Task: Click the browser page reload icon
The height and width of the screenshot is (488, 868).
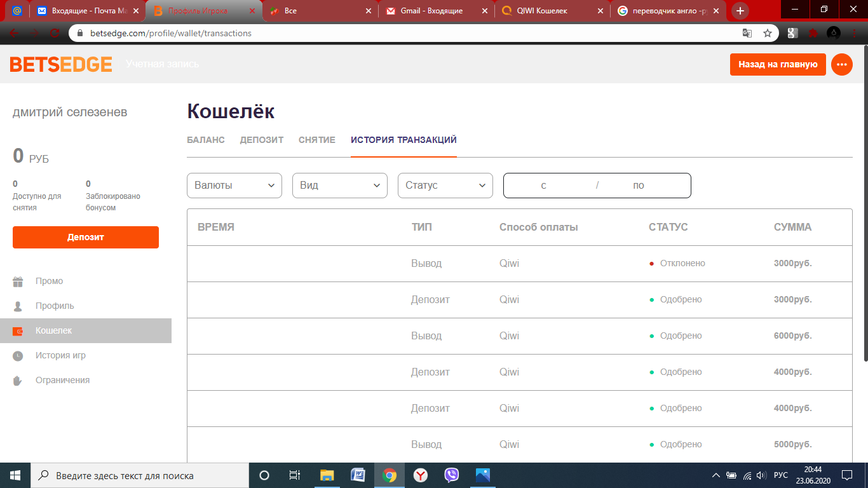Action: pyautogui.click(x=55, y=33)
